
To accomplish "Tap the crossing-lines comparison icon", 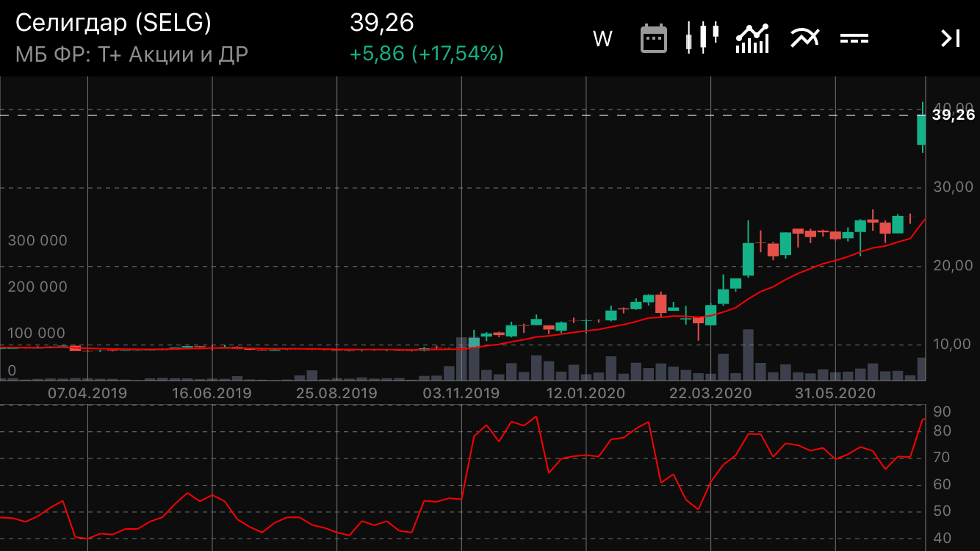I will click(x=804, y=37).
